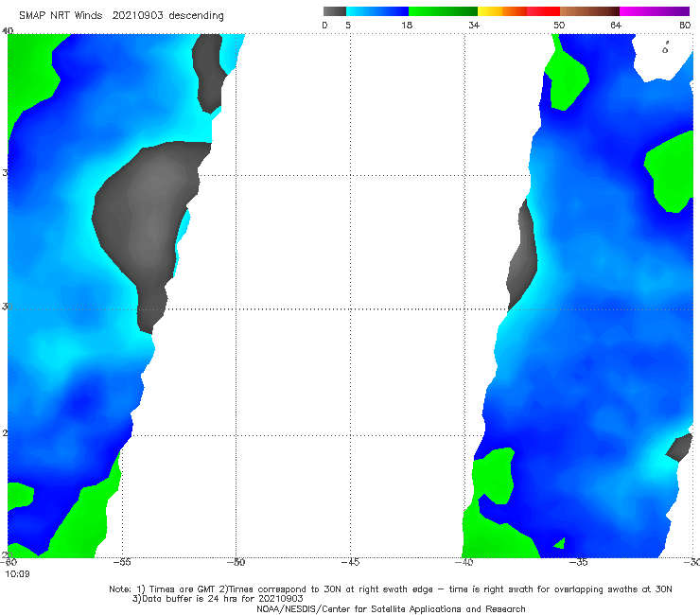This screenshot has height=615, width=700.
Task: Click the SMAP NRT Winds title text
Action: point(61,16)
